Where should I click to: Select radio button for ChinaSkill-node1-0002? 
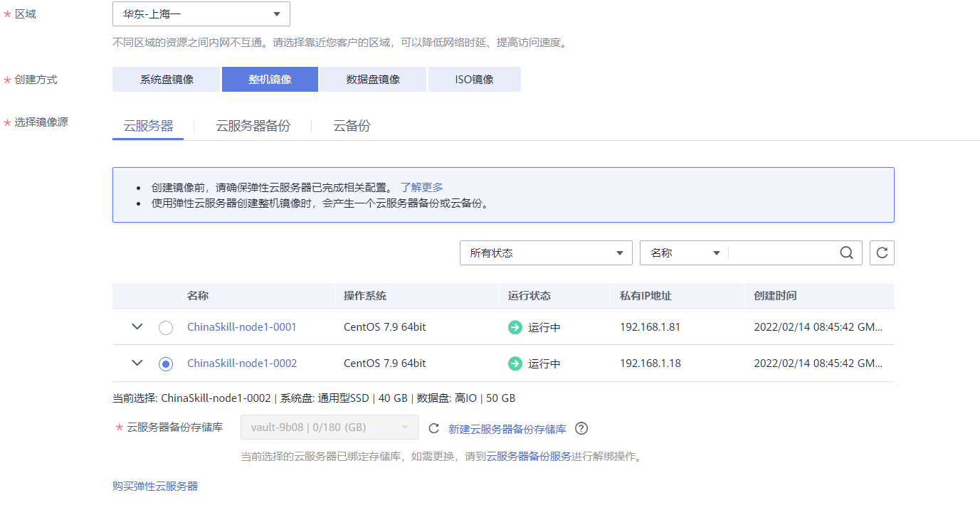(166, 364)
